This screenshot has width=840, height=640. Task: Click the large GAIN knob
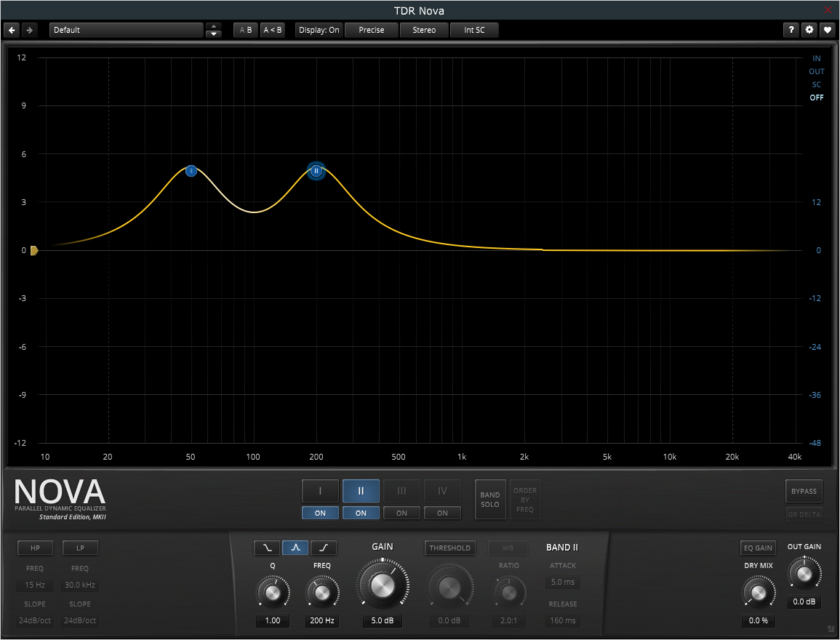tap(383, 586)
